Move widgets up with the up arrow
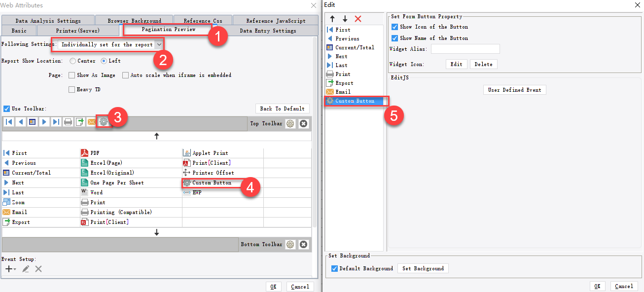 (x=157, y=136)
